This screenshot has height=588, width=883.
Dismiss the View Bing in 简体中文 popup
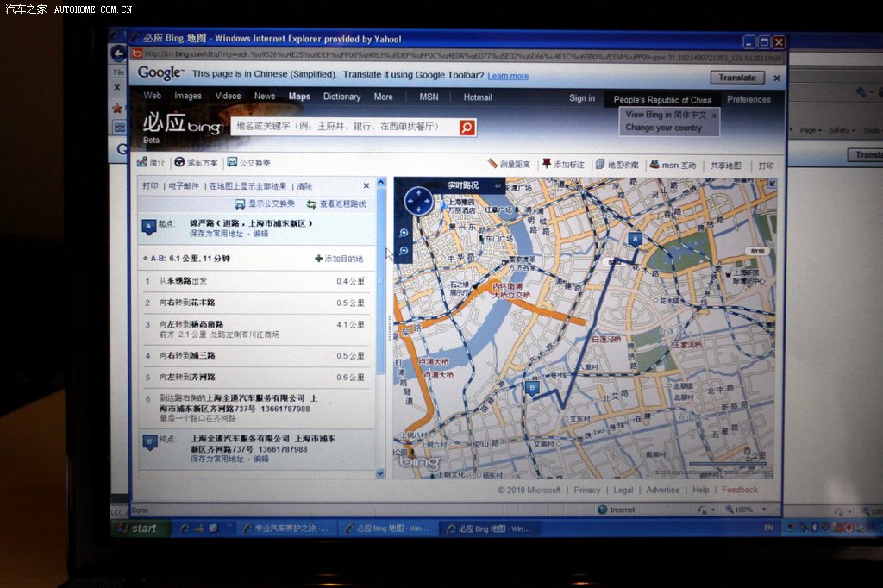714,115
